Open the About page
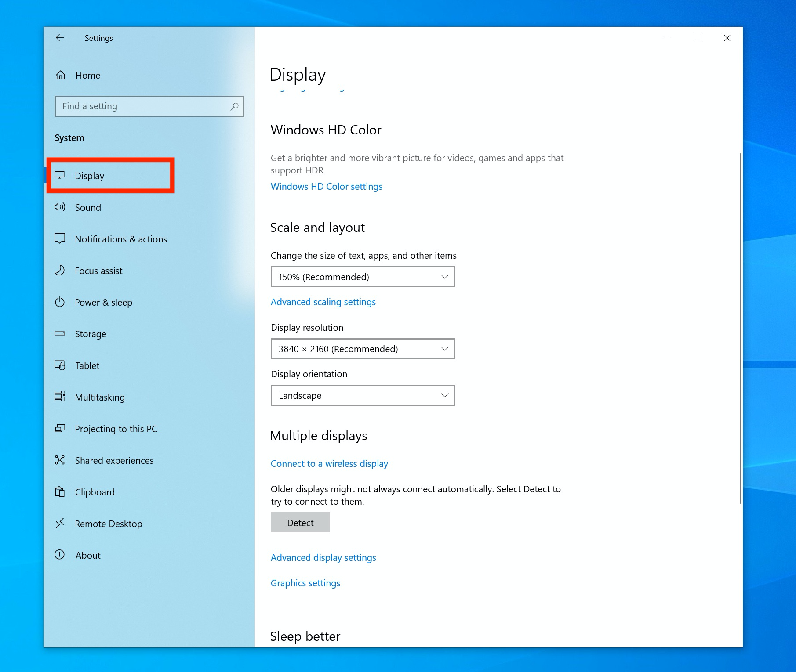The width and height of the screenshot is (796, 672). (149, 555)
